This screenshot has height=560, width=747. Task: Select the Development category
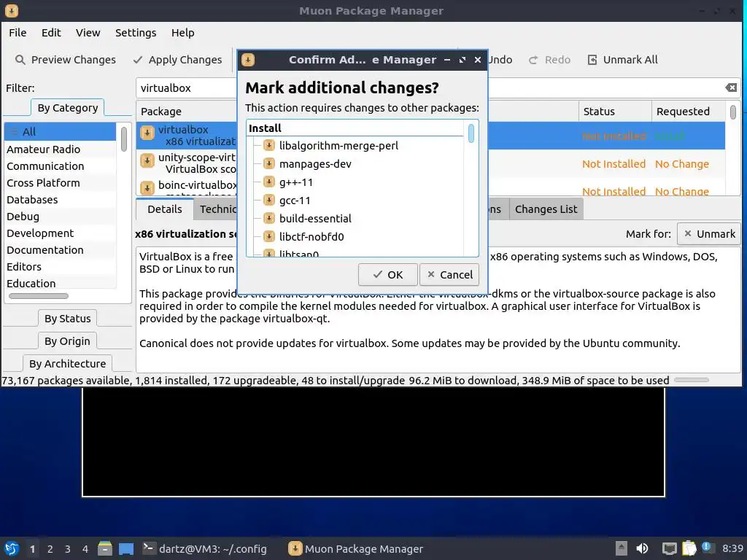[x=60, y=233]
